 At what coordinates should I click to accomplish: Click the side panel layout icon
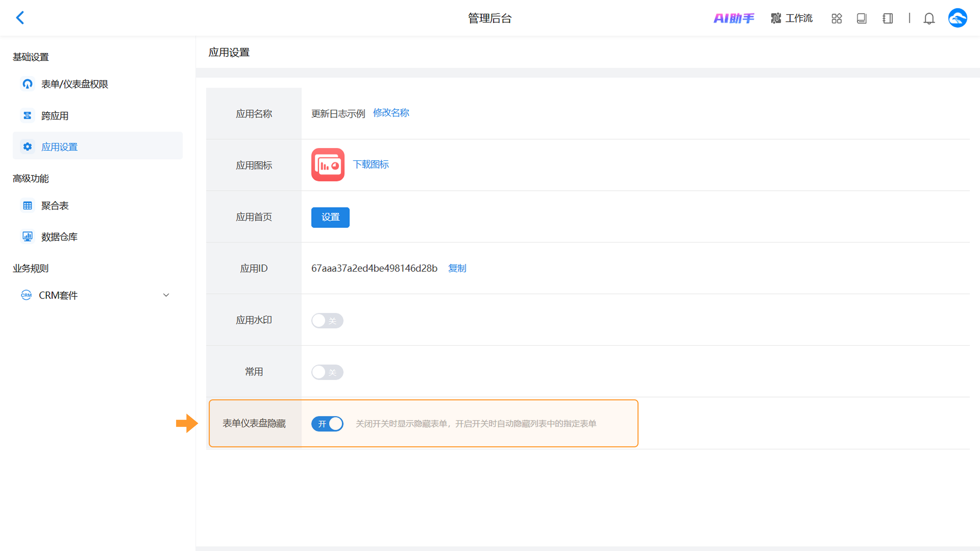tap(888, 18)
